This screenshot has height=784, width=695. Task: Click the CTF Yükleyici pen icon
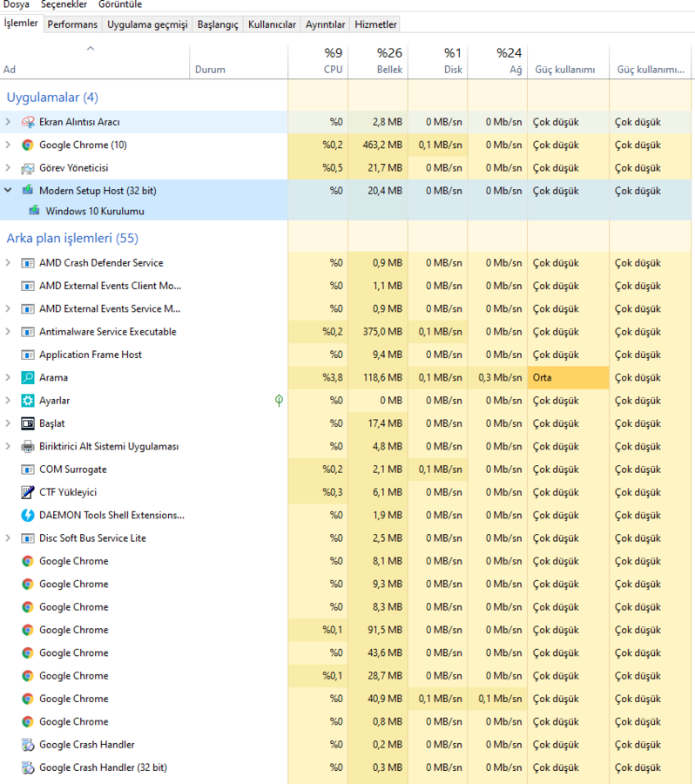pyautogui.click(x=28, y=492)
